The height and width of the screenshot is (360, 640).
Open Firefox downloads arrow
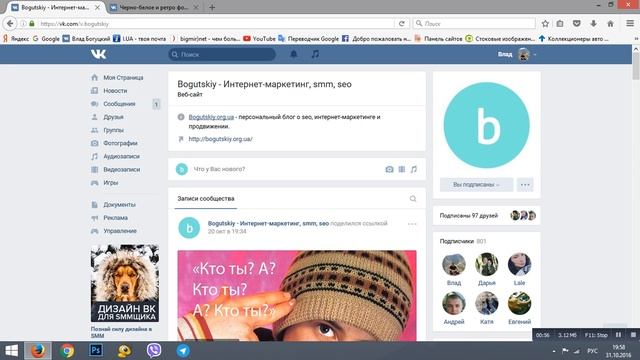(x=593, y=24)
